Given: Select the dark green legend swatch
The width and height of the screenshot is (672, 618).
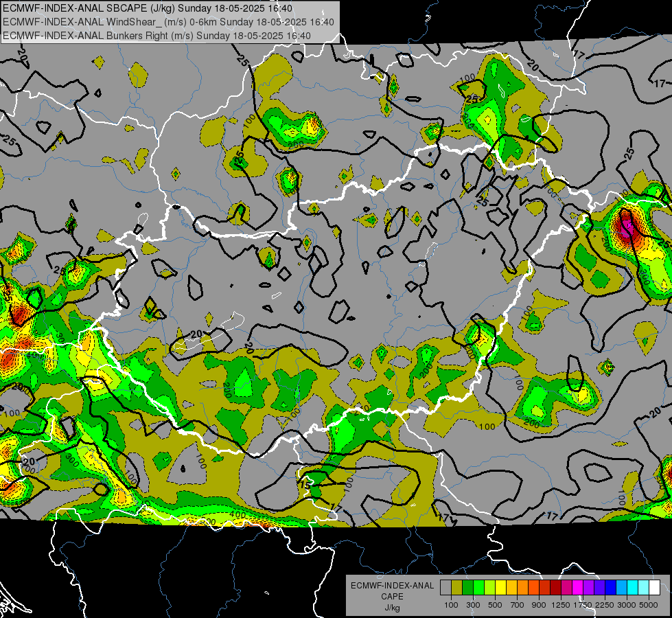Looking at the screenshot, I should coord(467,588).
